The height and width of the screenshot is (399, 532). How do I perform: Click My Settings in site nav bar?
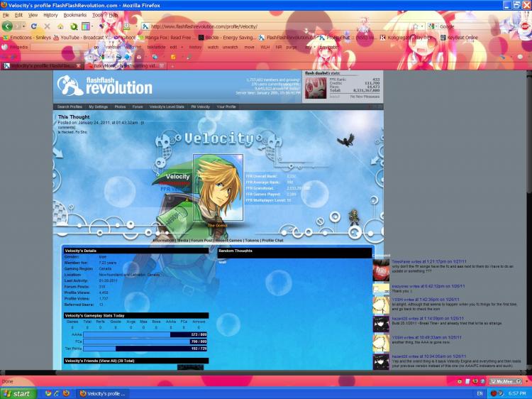[x=99, y=106]
